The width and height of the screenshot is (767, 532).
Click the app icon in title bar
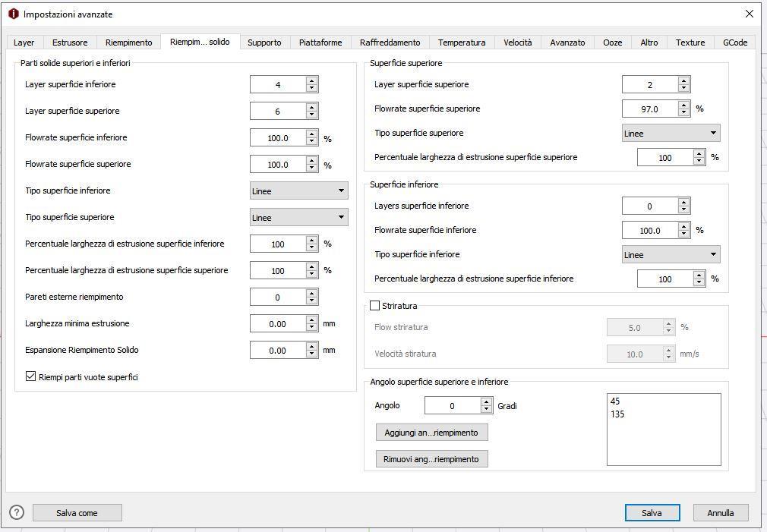(x=13, y=14)
